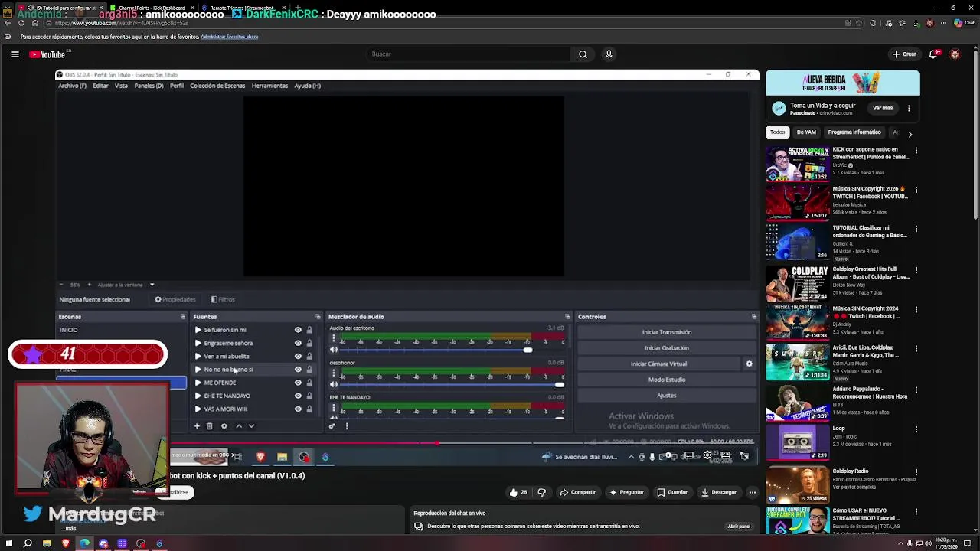Open the Colección de Escenas menu
Image resolution: width=980 pixels, height=551 pixels.
point(217,86)
